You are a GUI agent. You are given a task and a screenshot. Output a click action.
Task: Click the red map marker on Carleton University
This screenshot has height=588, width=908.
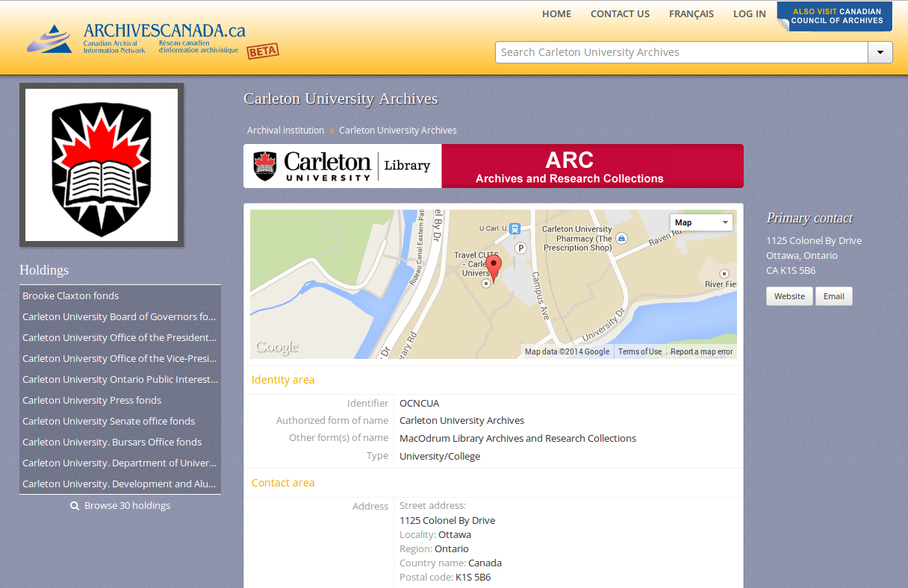tap(493, 266)
